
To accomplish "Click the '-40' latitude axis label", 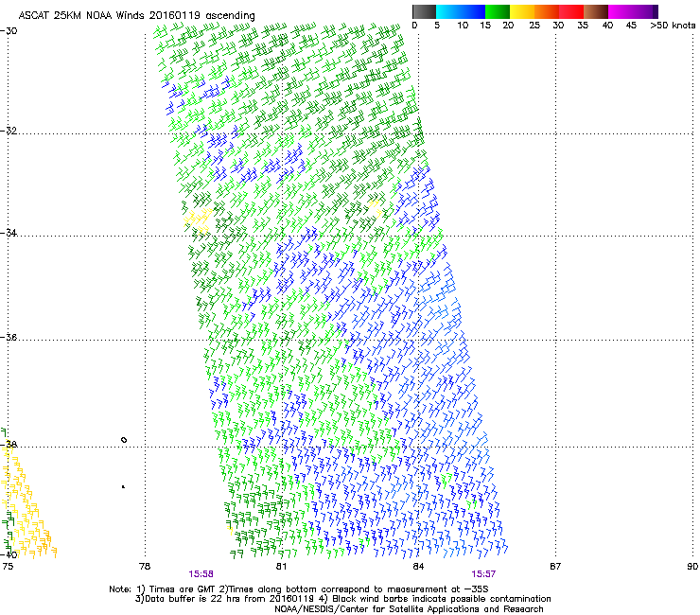I will 9,554.
